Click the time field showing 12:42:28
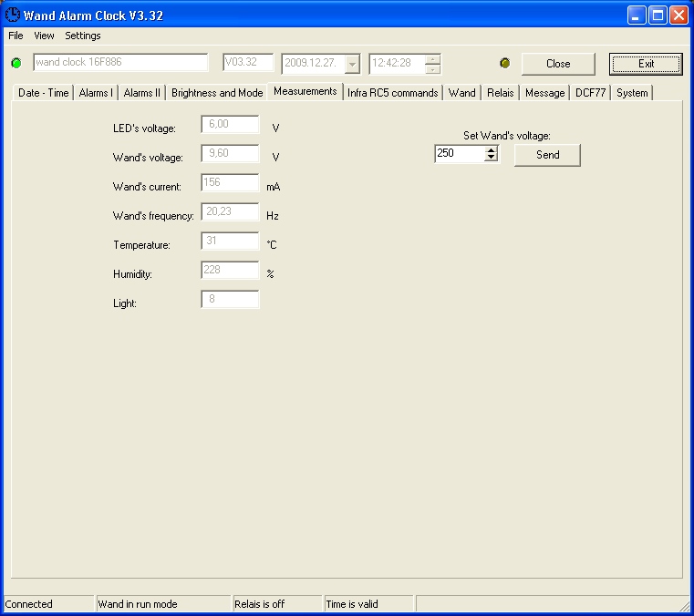694x616 pixels. (398, 64)
